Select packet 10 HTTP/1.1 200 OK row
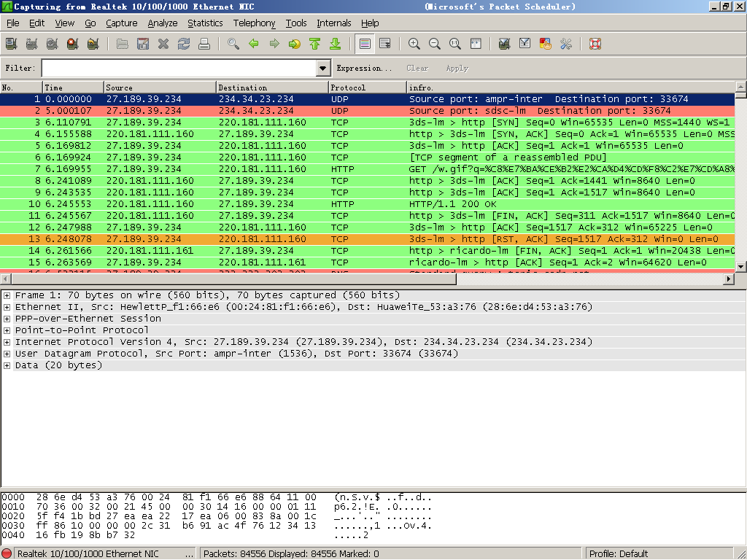747x560 pixels. [368, 204]
